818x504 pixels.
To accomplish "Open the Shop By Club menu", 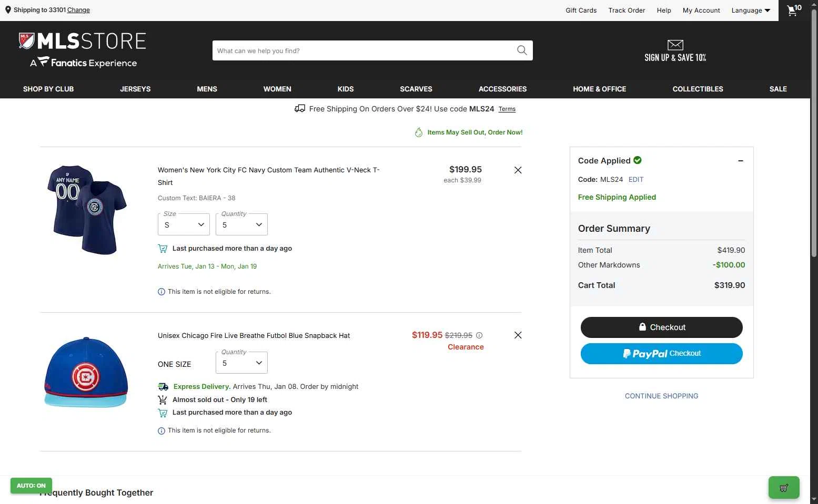I will (48, 89).
